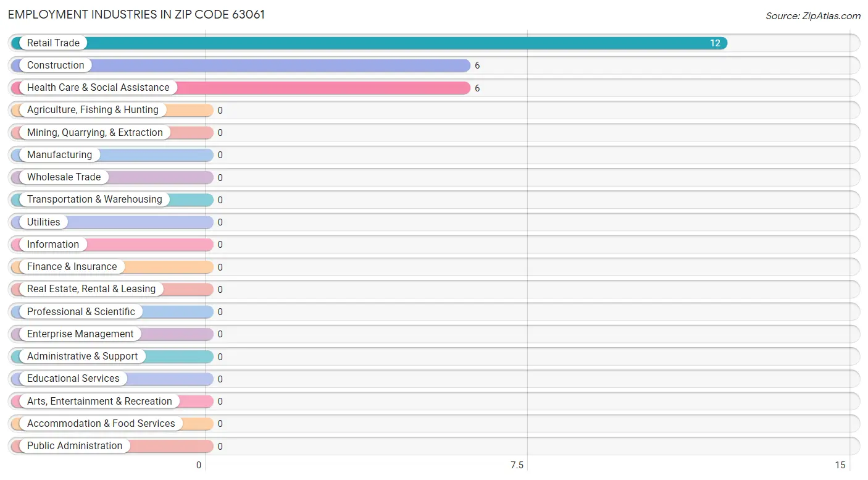Screen dimensions: 868x480
Task: Click Health Care & Social Assistance label
Action: (98, 88)
